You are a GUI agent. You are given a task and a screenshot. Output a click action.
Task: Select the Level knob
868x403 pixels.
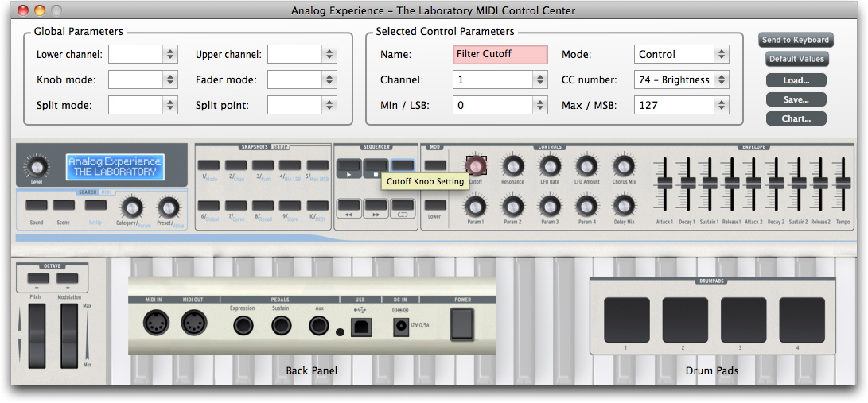click(x=37, y=166)
